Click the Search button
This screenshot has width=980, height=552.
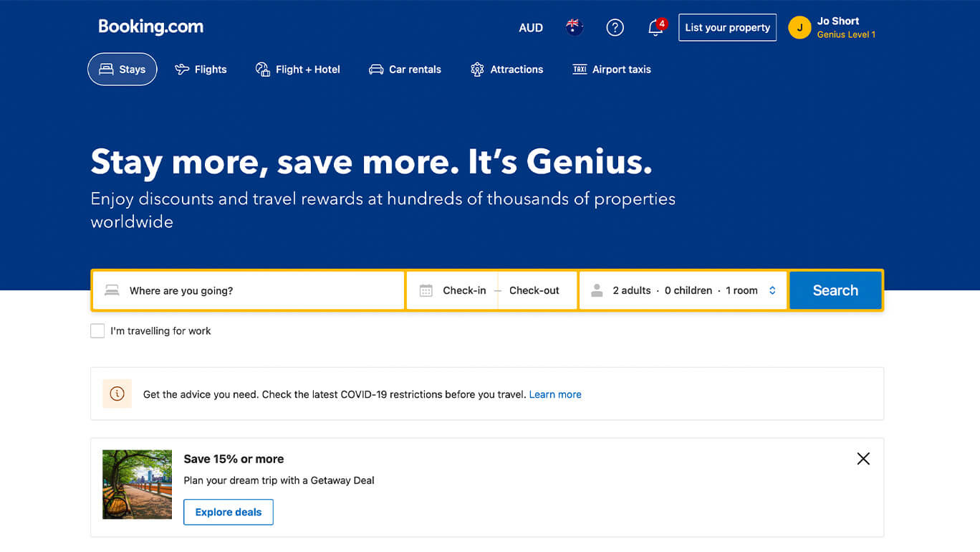(x=835, y=290)
